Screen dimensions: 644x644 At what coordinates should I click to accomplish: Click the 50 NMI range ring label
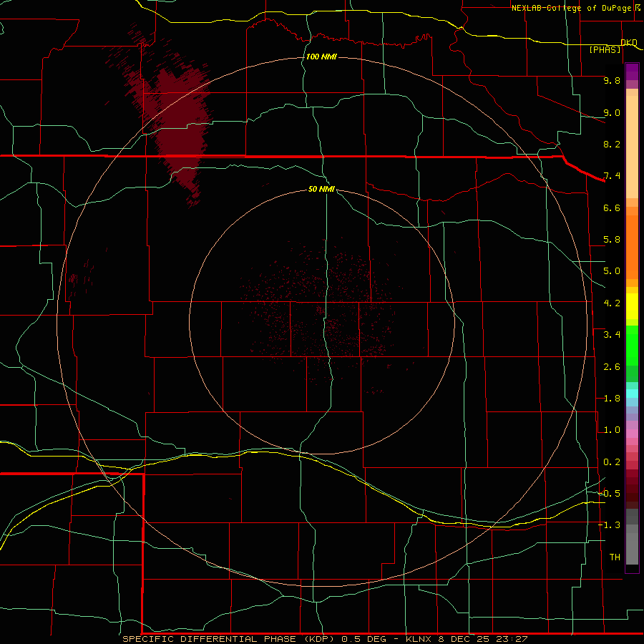321,189
